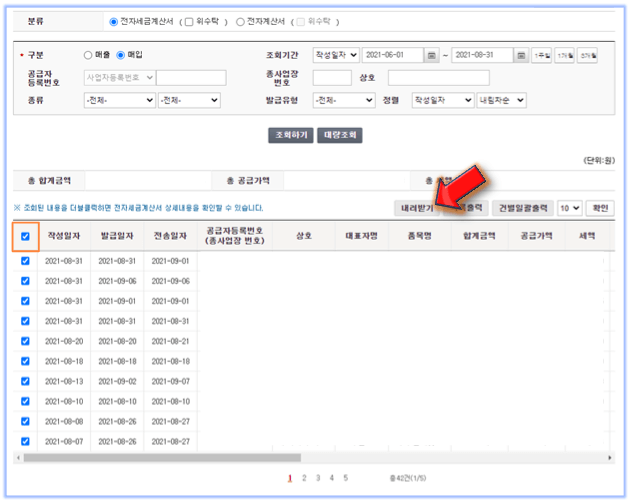Screen dimensions: 633x503
Task: Click the 세액 column header
Action: click(x=587, y=236)
